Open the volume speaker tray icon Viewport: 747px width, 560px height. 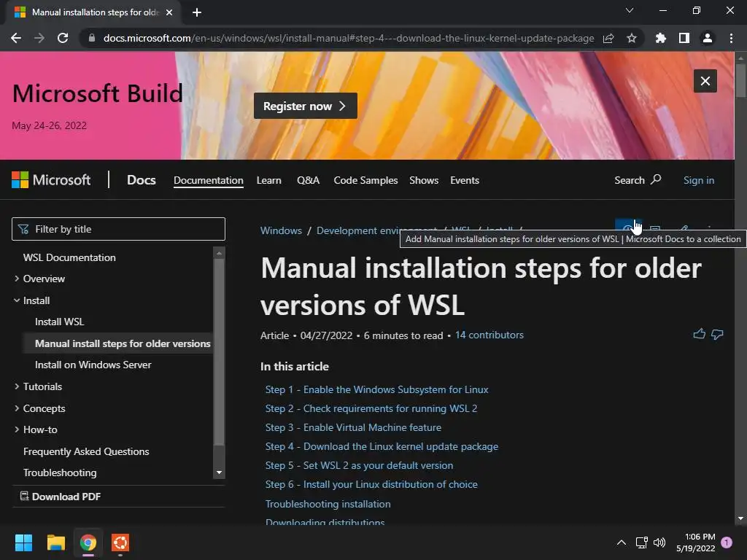659,542
